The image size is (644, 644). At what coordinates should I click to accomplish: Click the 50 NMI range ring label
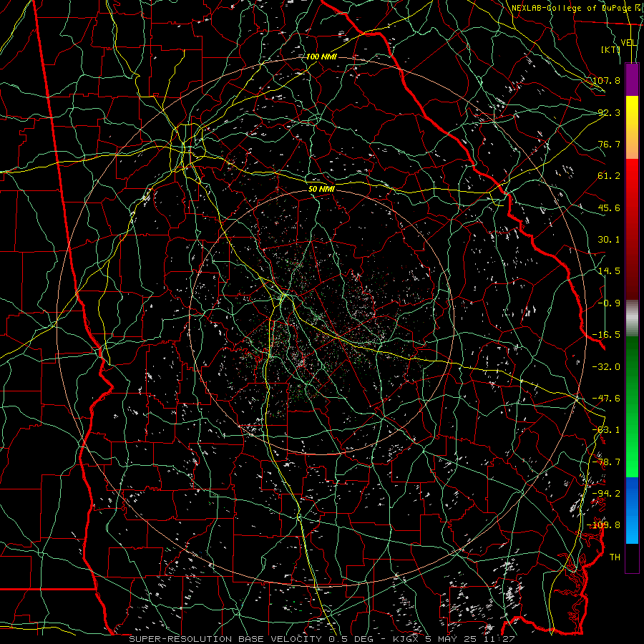pos(321,190)
